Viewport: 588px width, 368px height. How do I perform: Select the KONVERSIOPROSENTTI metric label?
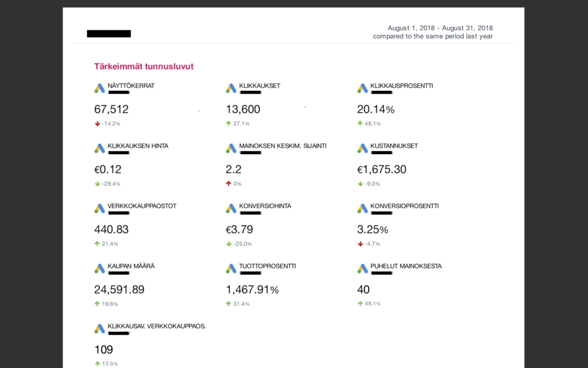(404, 206)
